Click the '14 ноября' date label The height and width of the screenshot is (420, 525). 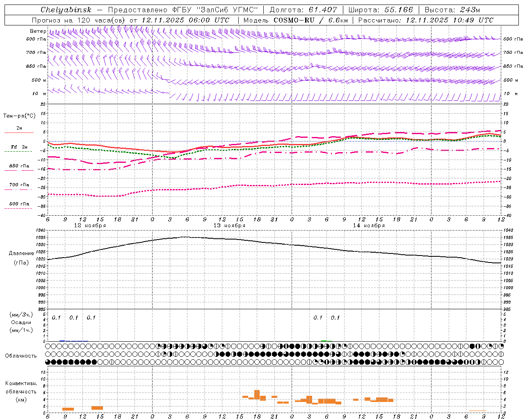[x=369, y=226]
